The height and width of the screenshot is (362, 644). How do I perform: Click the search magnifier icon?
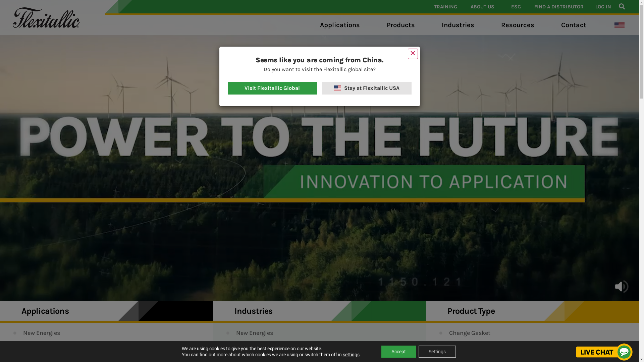[x=622, y=7]
